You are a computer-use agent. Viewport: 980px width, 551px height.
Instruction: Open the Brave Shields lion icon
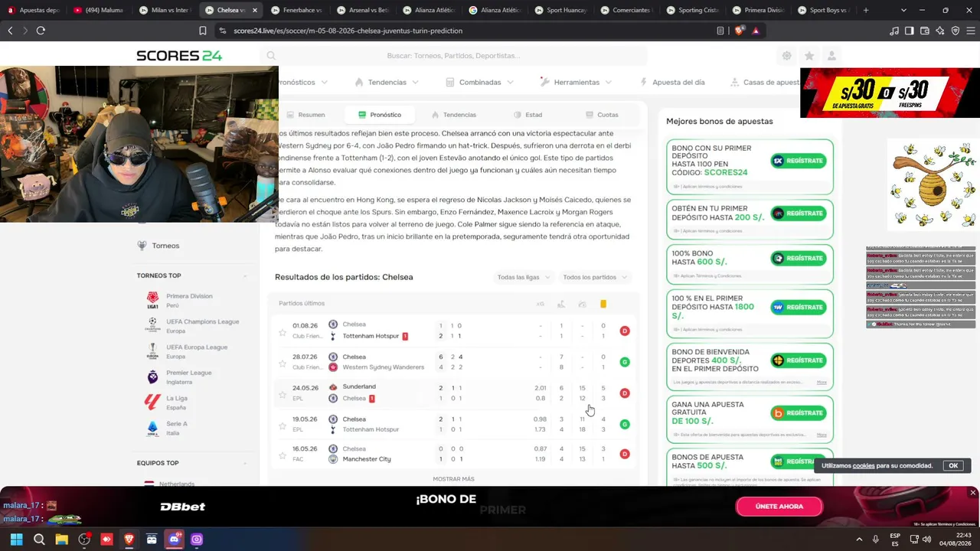[x=739, y=31]
